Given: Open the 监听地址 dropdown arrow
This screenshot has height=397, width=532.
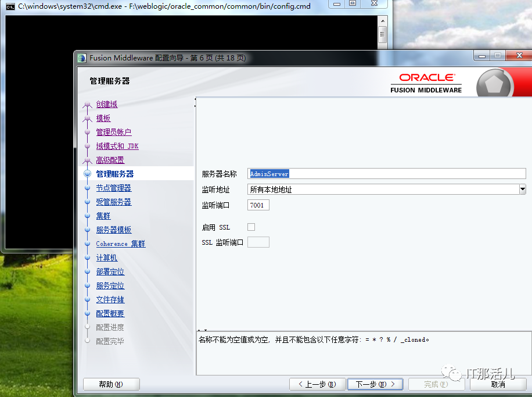Looking at the screenshot, I should point(523,189).
